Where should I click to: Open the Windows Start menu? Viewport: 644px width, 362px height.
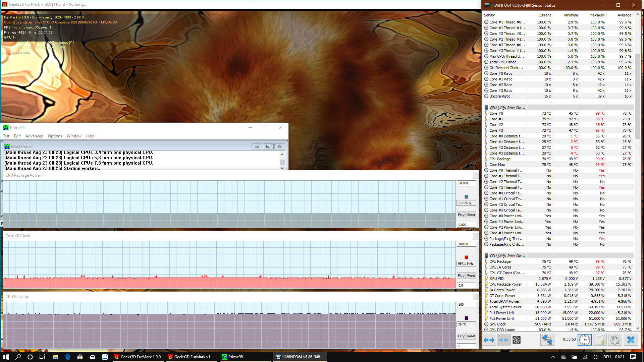(x=6, y=357)
